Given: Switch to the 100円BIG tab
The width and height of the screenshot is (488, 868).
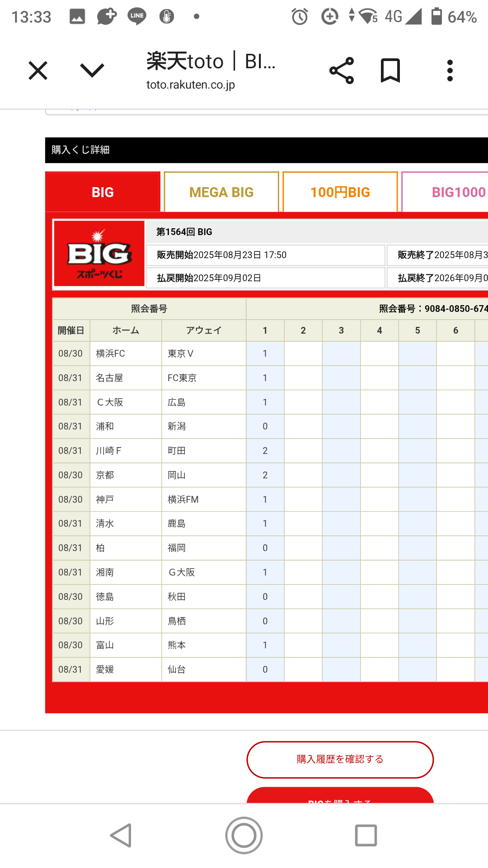Looking at the screenshot, I should point(340,192).
